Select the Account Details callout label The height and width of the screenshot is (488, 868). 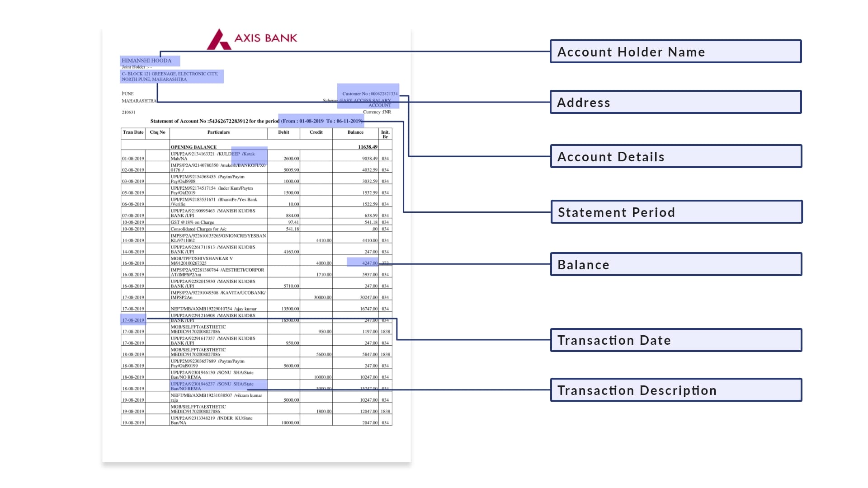tap(675, 156)
